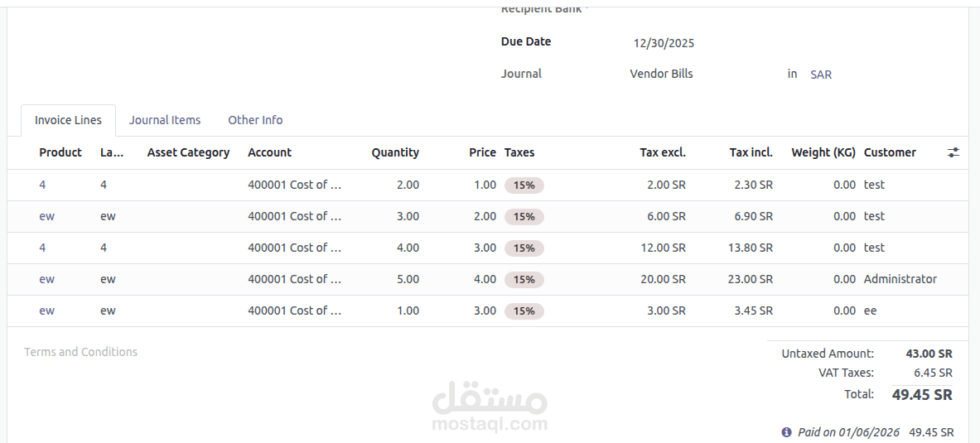Click the account cell in the Administrator row

tap(294, 279)
